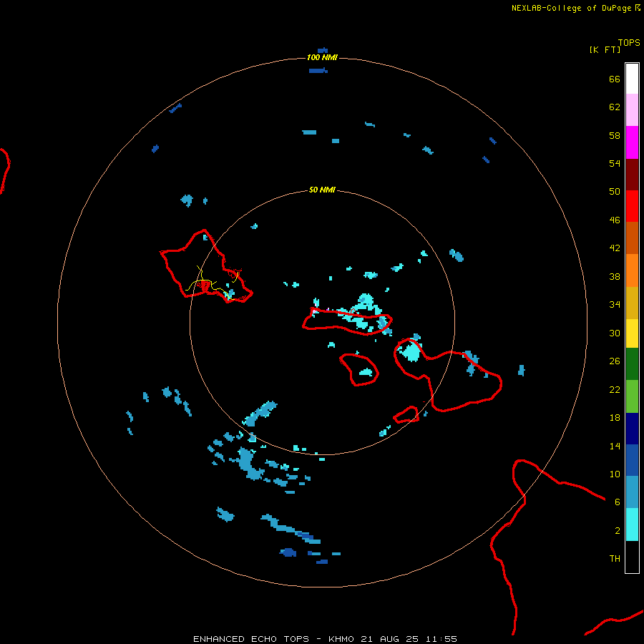Click the 'TH' legend label
The height and width of the screenshot is (644, 644).
[615, 559]
